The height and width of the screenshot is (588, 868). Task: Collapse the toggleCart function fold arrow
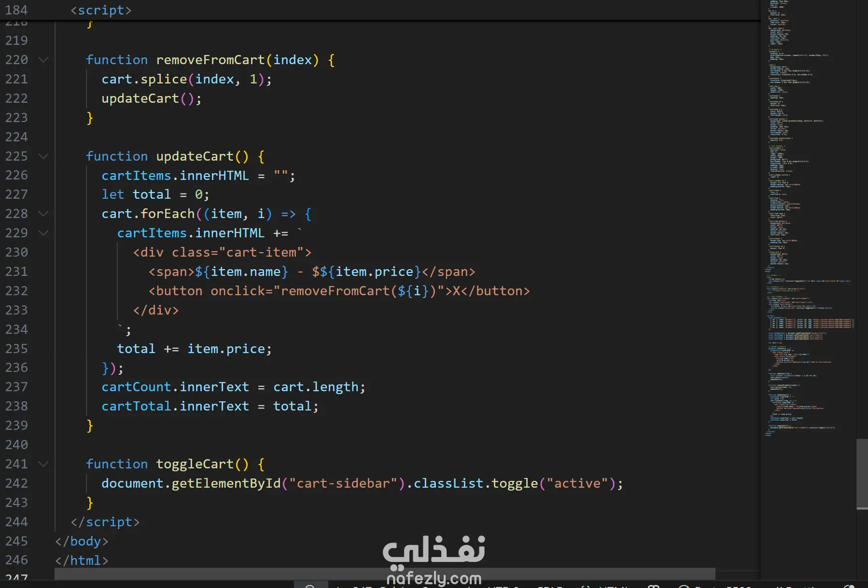43,464
